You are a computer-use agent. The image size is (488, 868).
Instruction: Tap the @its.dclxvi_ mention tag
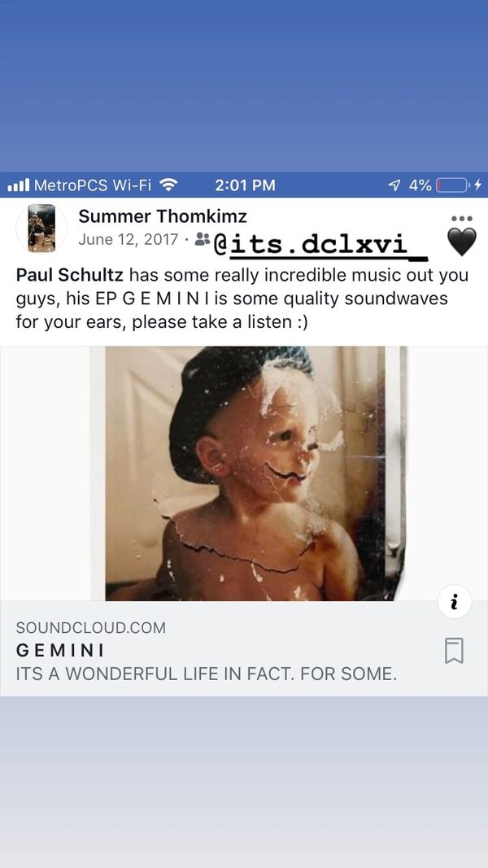[x=320, y=245]
